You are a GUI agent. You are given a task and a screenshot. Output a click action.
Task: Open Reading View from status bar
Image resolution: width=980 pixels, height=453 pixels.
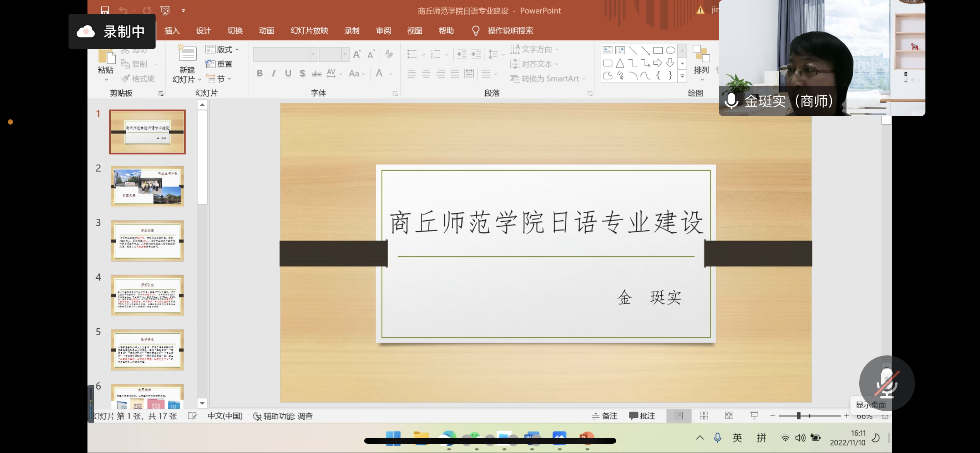[729, 416]
